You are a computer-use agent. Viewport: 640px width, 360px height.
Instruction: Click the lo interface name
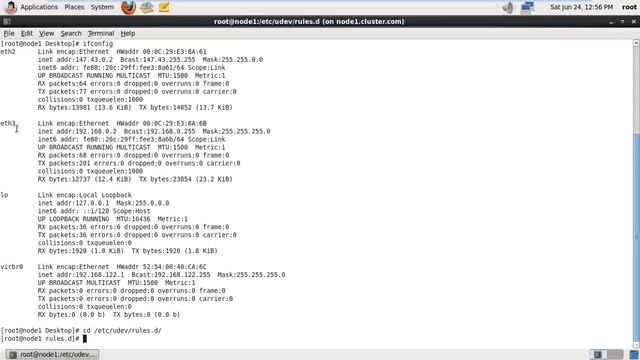pos(4,195)
